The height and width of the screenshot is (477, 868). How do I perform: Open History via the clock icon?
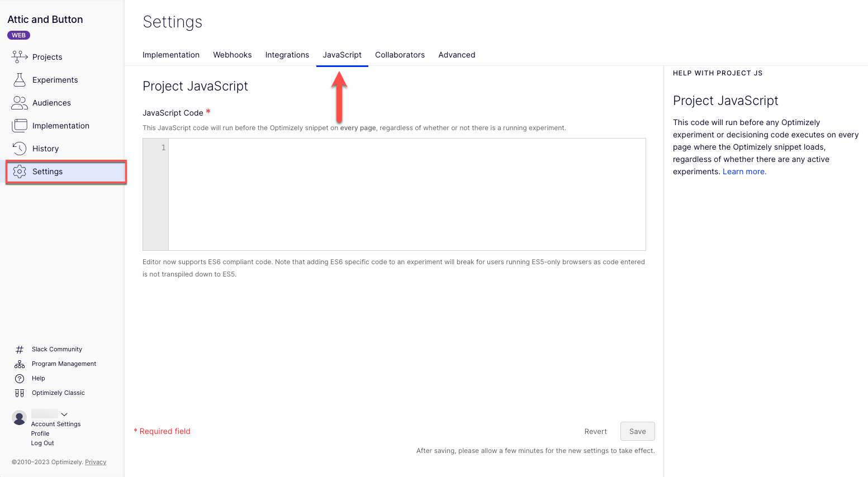point(18,148)
